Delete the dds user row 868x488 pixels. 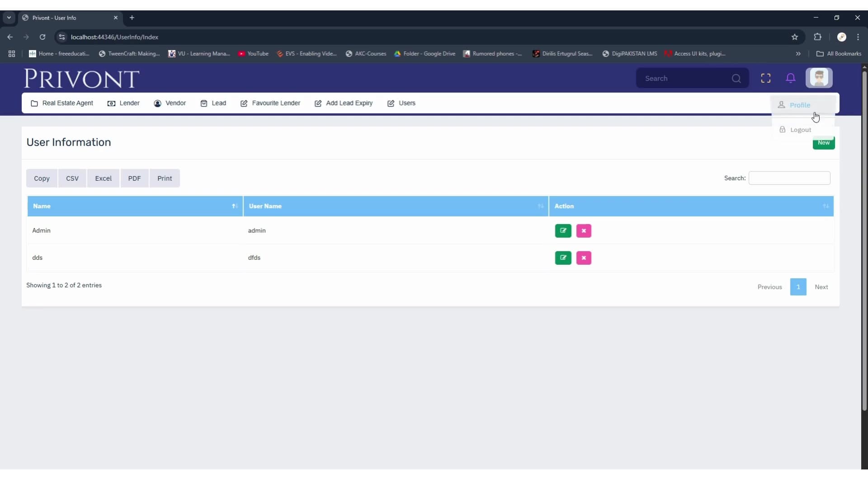coord(584,258)
